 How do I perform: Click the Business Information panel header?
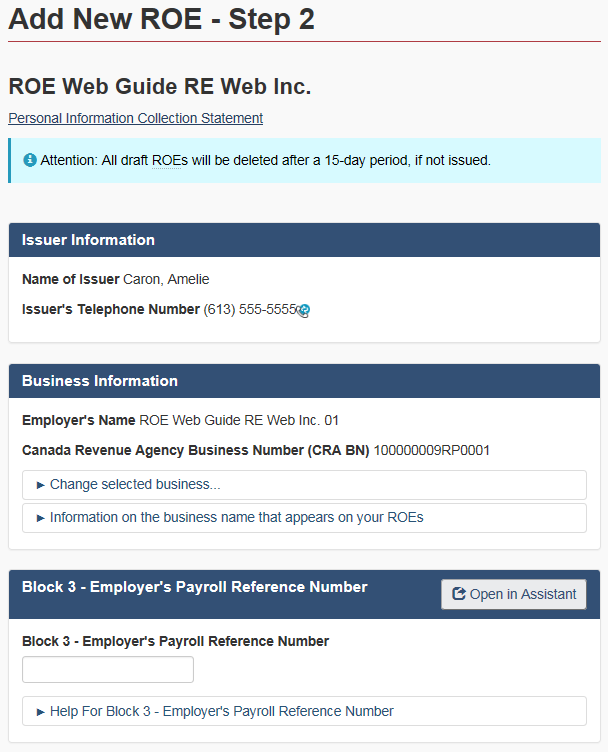100,381
